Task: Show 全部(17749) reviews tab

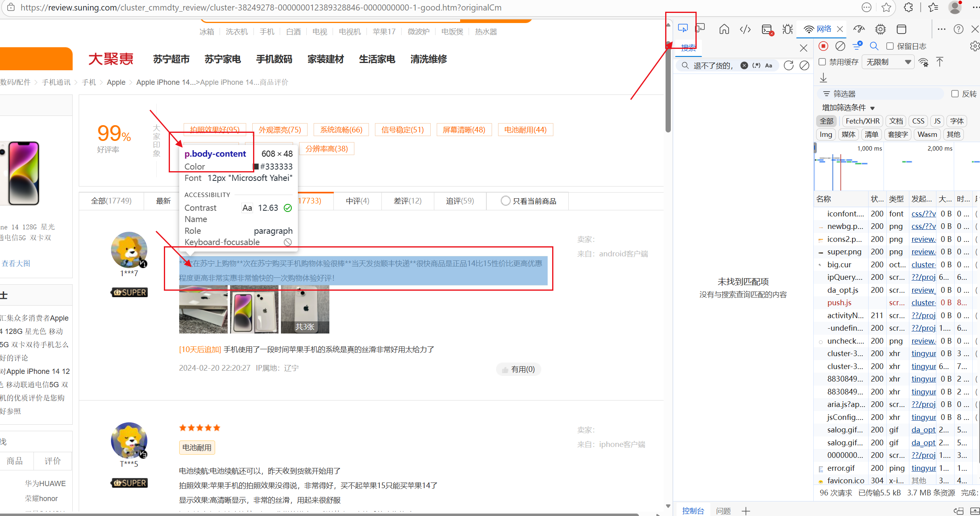Action: 111,201
